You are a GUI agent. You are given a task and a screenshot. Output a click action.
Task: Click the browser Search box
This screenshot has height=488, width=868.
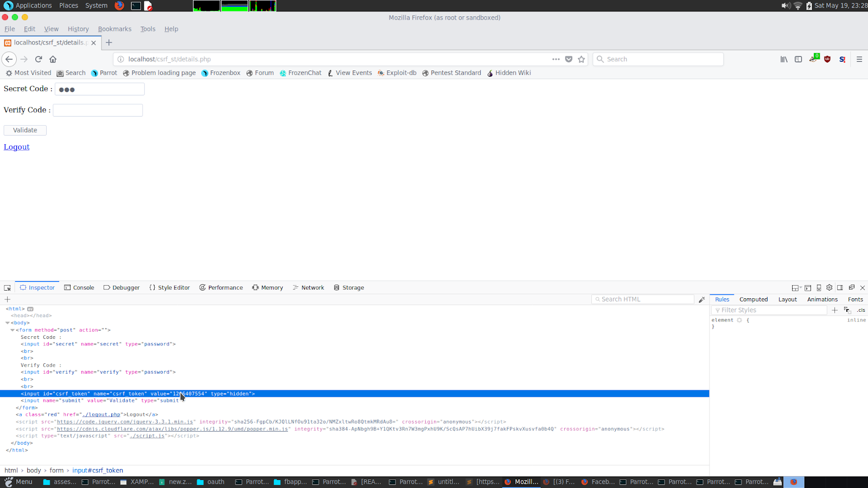(658, 59)
